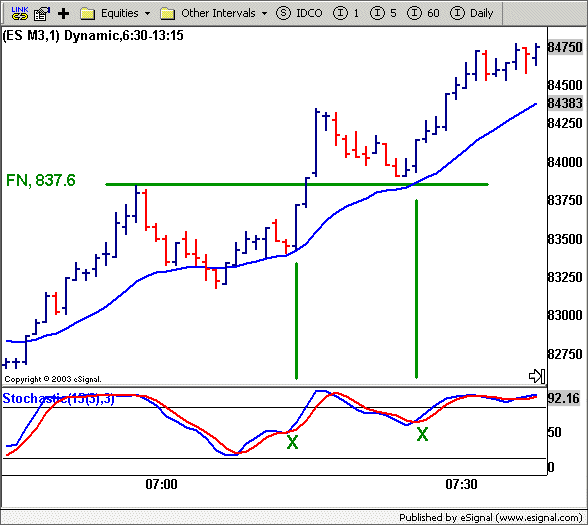The height and width of the screenshot is (525, 588).
Task: Switch to the Daily interval
Action: pos(471,14)
